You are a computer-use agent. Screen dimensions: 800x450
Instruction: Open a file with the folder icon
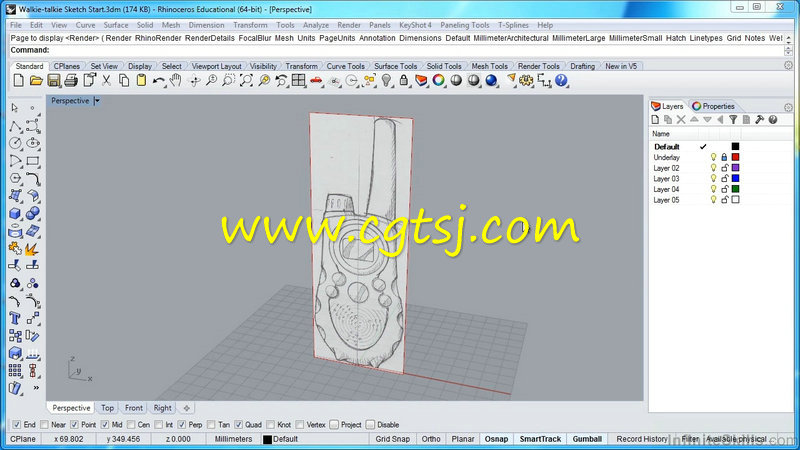pos(36,81)
